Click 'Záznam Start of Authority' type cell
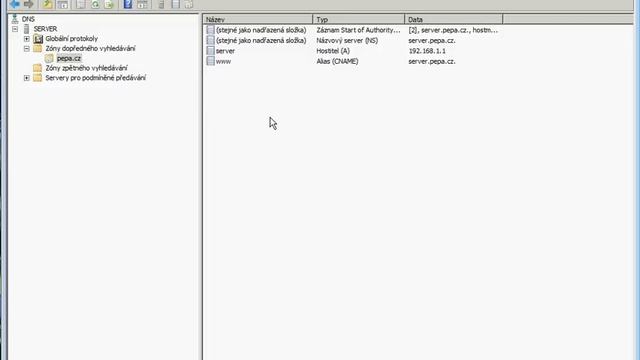The height and width of the screenshot is (360, 640). click(x=358, y=30)
